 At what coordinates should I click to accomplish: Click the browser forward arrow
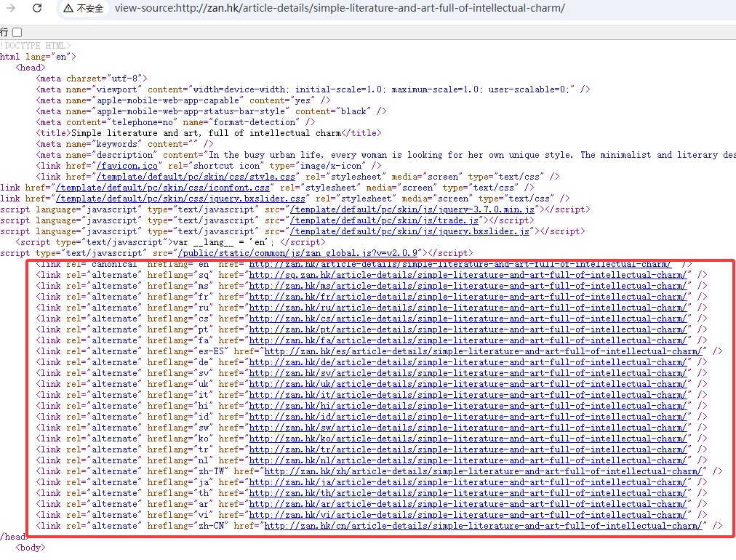tap(10, 8)
